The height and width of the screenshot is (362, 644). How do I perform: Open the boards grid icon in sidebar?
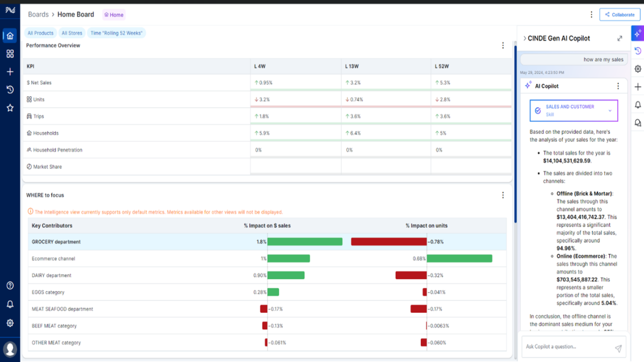click(10, 54)
